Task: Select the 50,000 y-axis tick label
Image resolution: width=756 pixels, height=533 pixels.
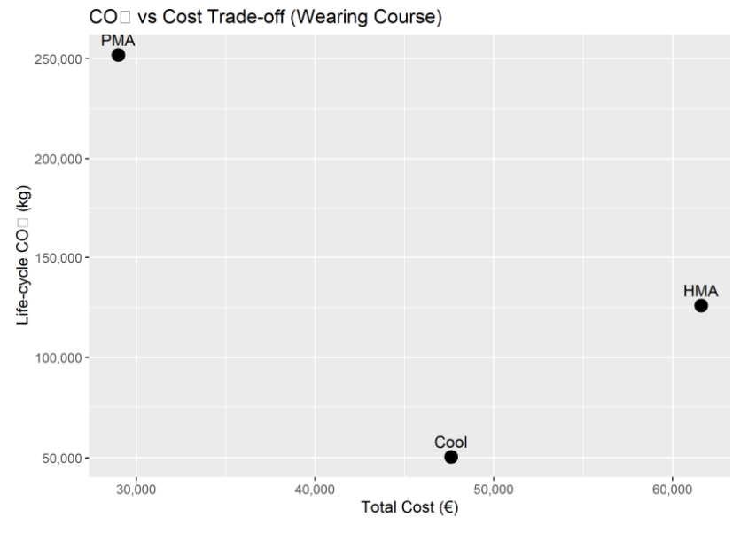Action: 62,459
